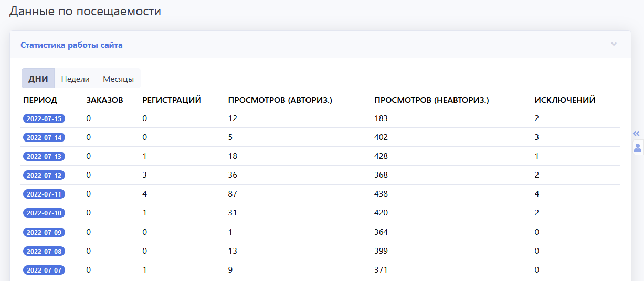This screenshot has width=644, height=281.
Task: Open the 2022-07-08 date badge
Action: coord(44,251)
